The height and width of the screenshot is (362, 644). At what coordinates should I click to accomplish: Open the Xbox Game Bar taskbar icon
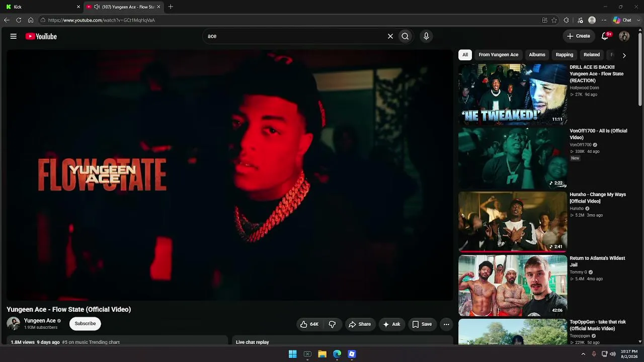pos(307,354)
